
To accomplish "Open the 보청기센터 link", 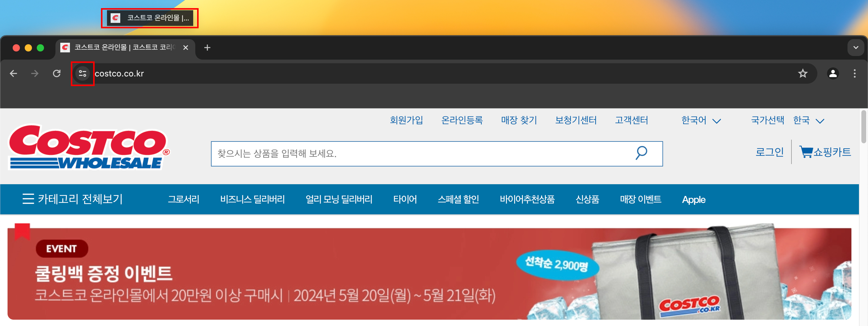I will pos(576,120).
